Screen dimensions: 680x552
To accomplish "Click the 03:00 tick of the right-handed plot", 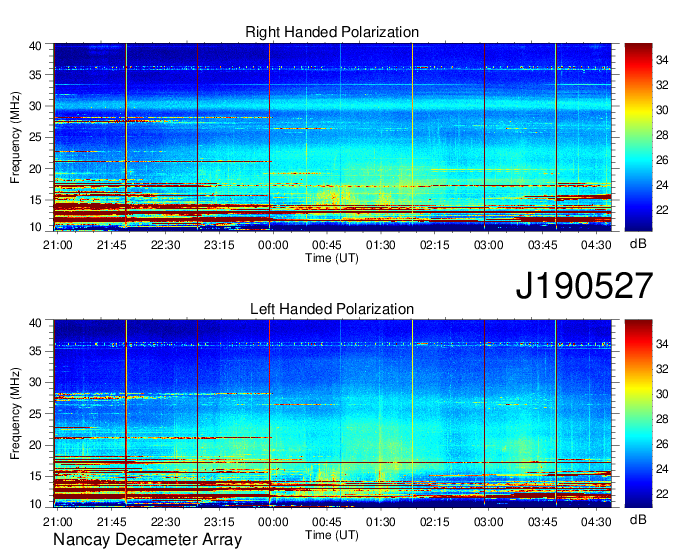I will coord(488,245).
